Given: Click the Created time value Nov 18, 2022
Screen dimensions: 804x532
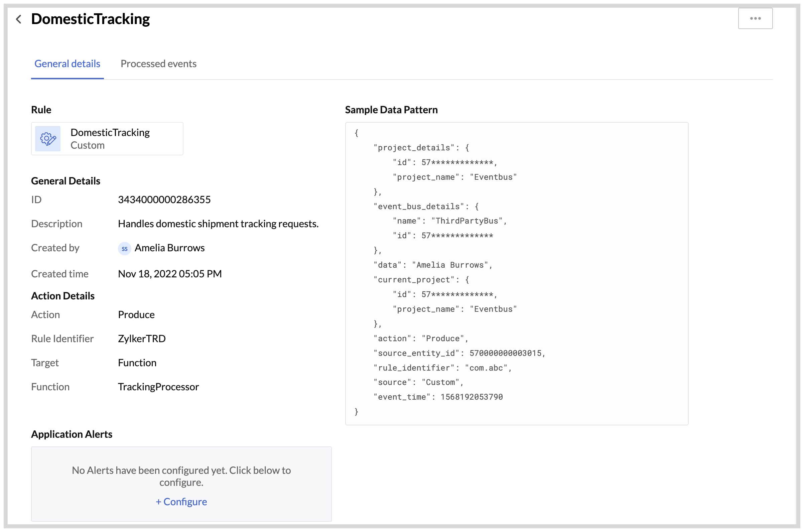Looking at the screenshot, I should tap(170, 273).
